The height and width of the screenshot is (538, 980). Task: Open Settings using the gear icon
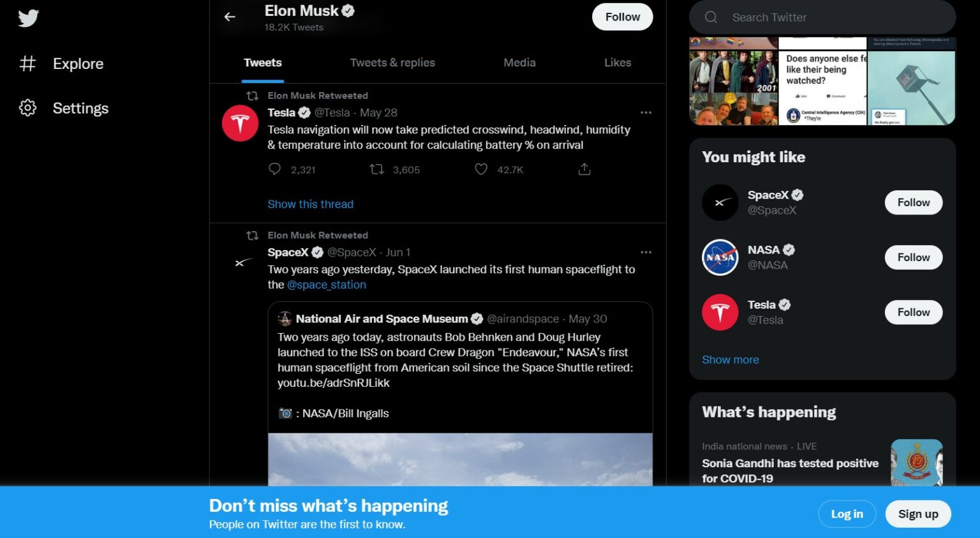click(x=28, y=108)
